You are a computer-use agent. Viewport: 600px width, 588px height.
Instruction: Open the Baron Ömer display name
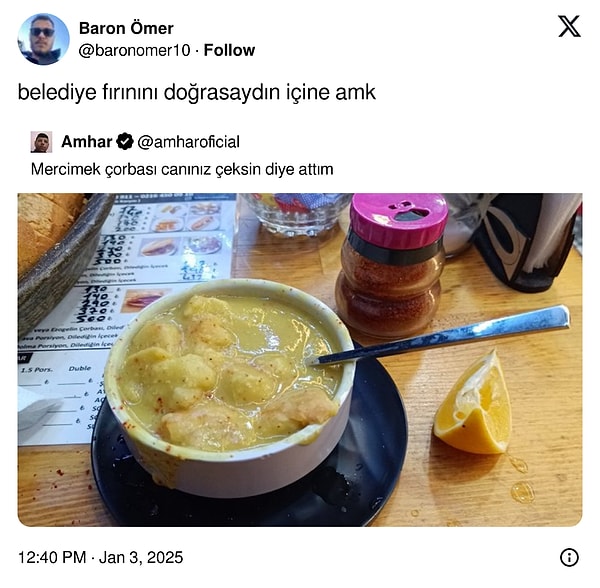click(126, 28)
